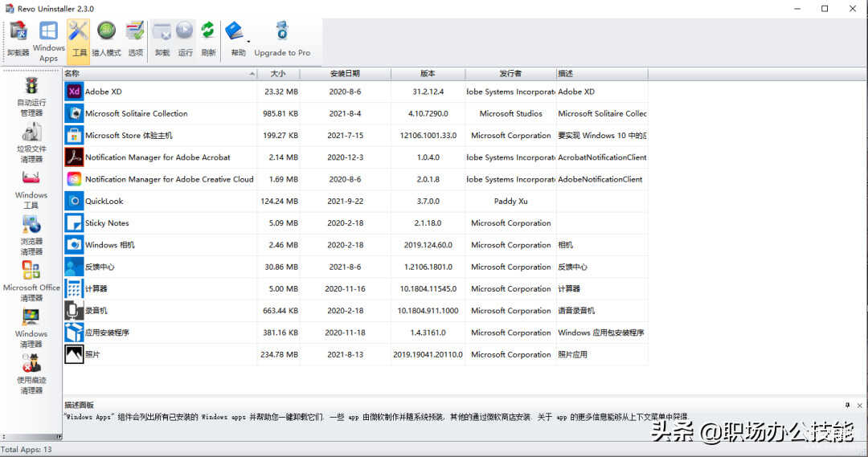Open Microsoft Office 清理器 sidebar tool
The width and height of the screenshot is (868, 457).
coord(31,281)
